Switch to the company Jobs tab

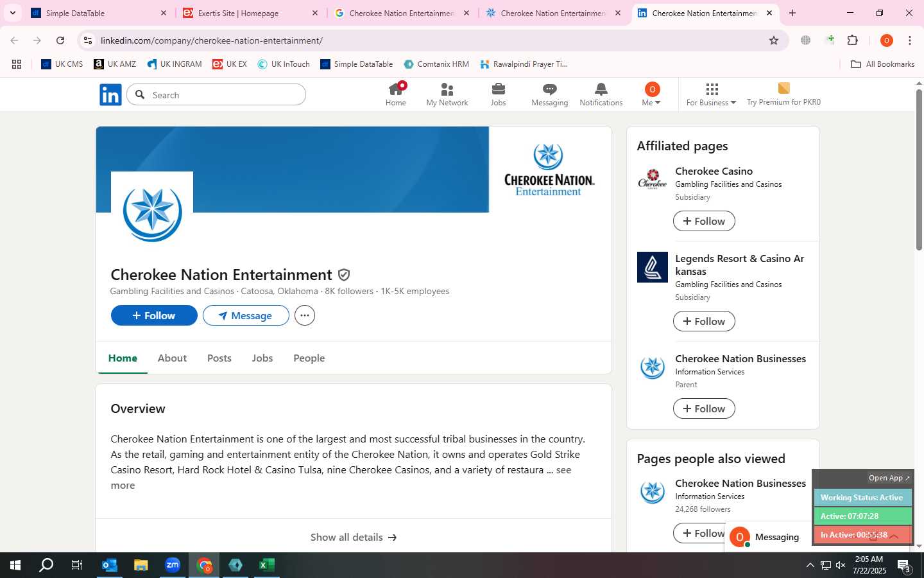click(x=262, y=358)
